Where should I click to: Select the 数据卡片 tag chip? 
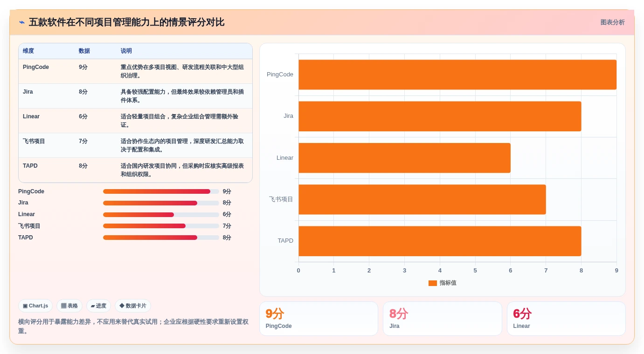point(133,306)
